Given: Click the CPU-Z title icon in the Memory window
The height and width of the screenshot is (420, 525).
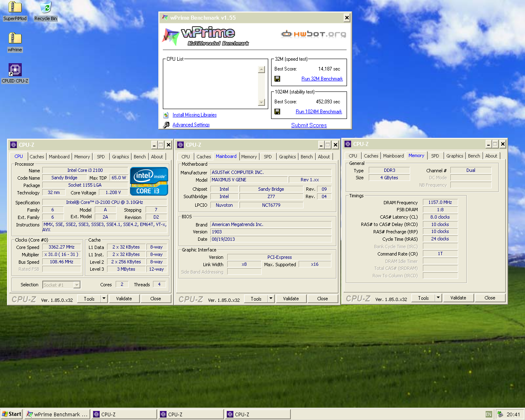Looking at the screenshot, I should 348,144.
